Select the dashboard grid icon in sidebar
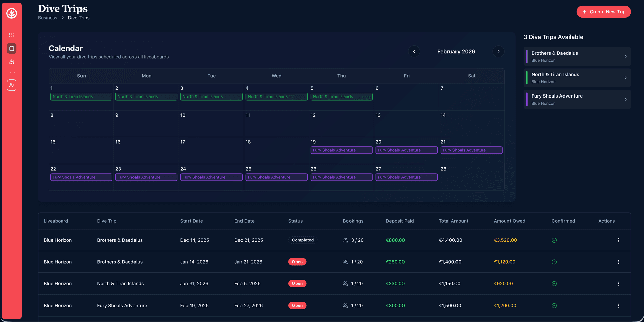 [x=11, y=35]
